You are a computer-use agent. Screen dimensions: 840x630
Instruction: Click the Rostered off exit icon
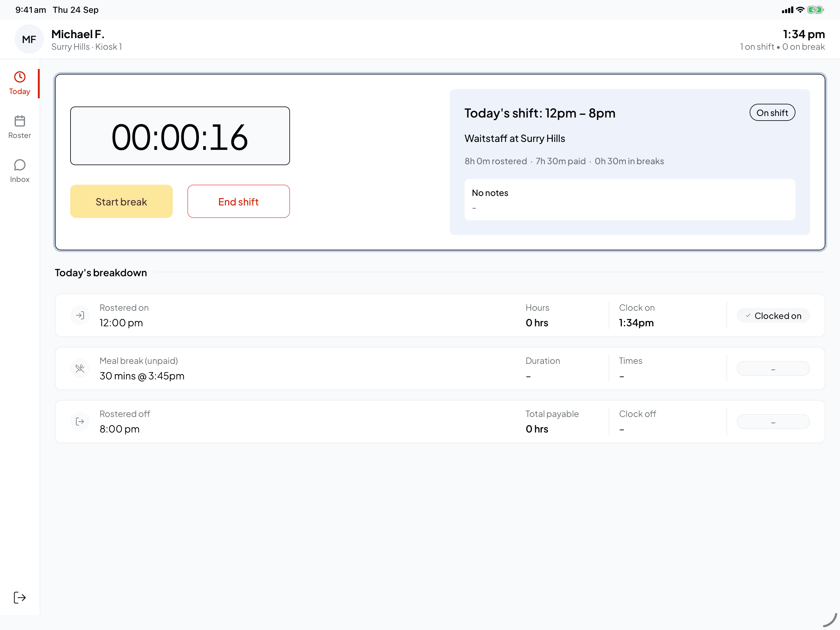point(80,422)
